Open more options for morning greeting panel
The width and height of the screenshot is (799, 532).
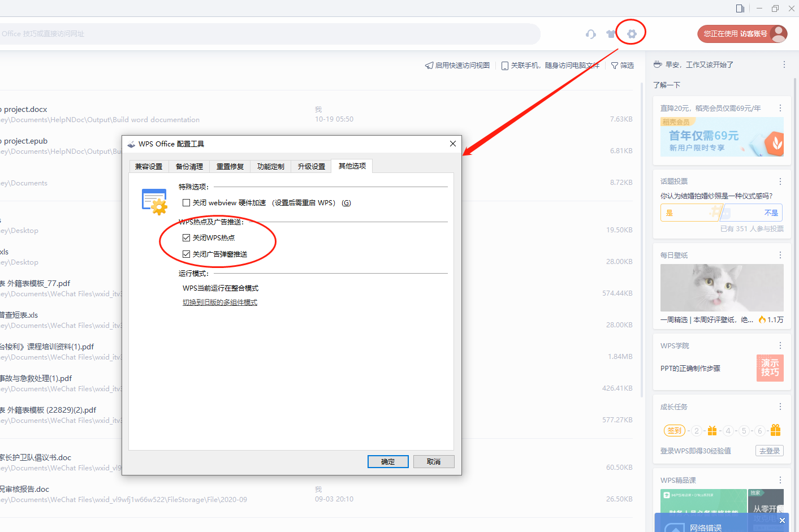[784, 64]
